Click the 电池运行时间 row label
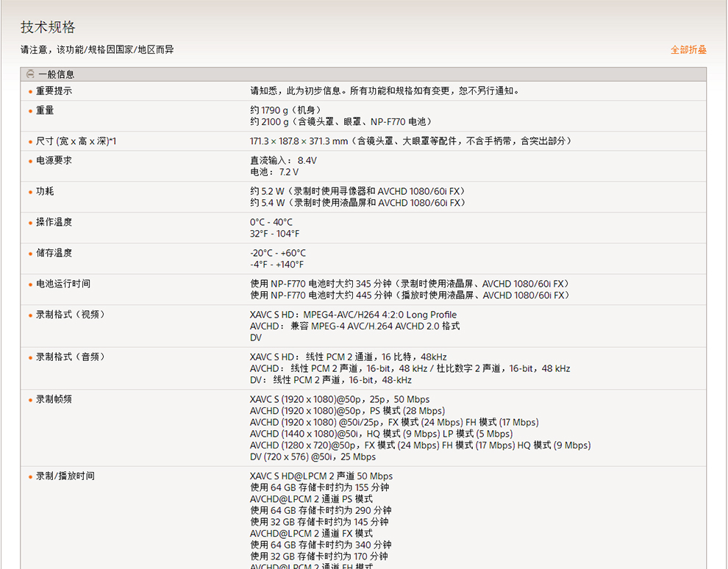The width and height of the screenshot is (728, 569). click(63, 284)
